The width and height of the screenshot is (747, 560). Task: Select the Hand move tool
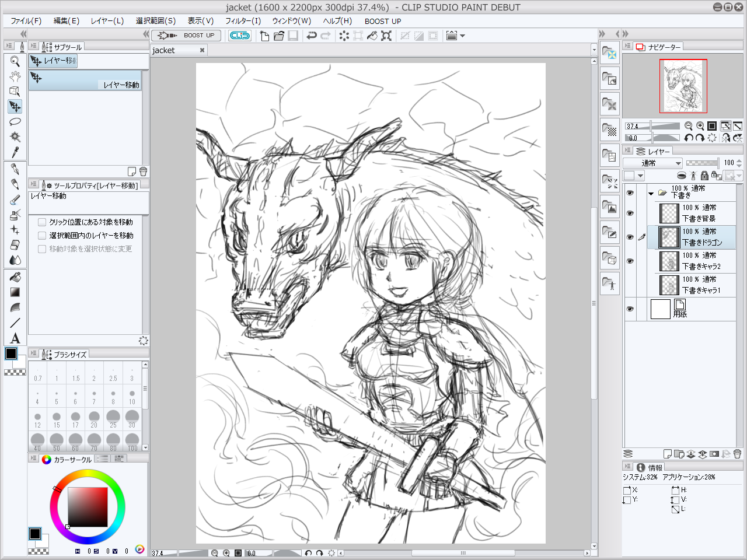click(15, 76)
